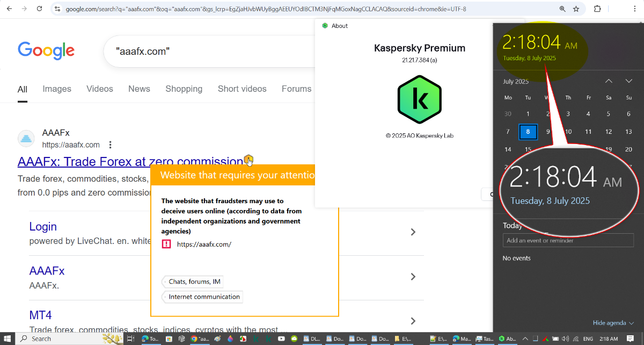
Task: Switch to Chrome window on the taskbar
Action: tap(200, 339)
